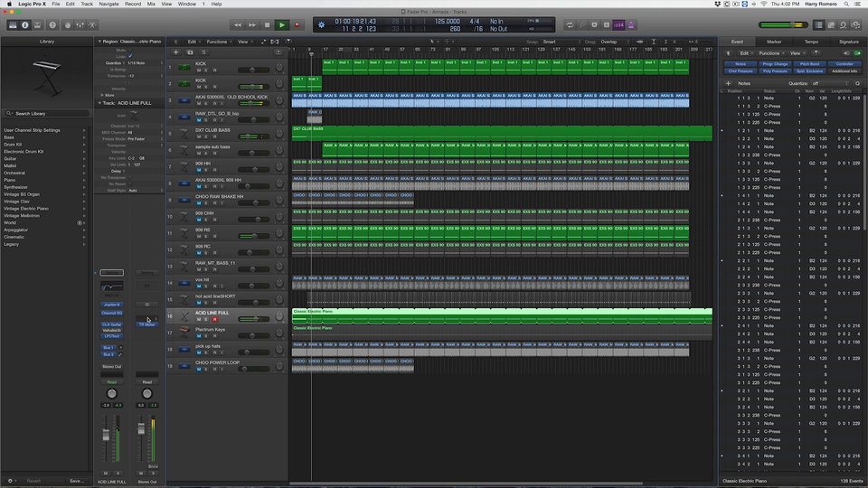Mute the Plectrum Keys track
This screenshot has width=868, height=488.
coord(199,336)
